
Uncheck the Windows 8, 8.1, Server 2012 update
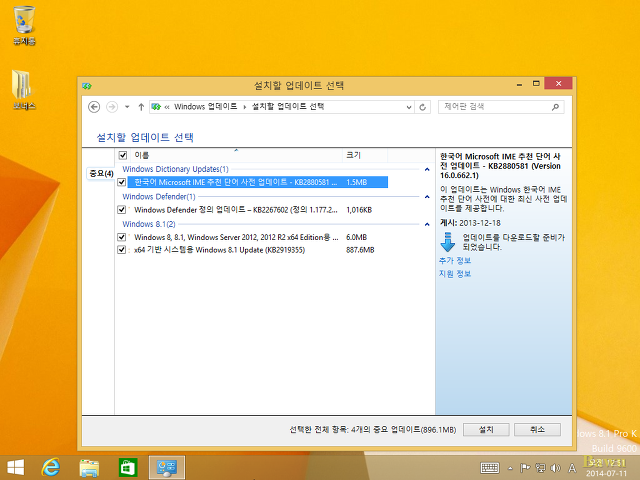(121, 237)
